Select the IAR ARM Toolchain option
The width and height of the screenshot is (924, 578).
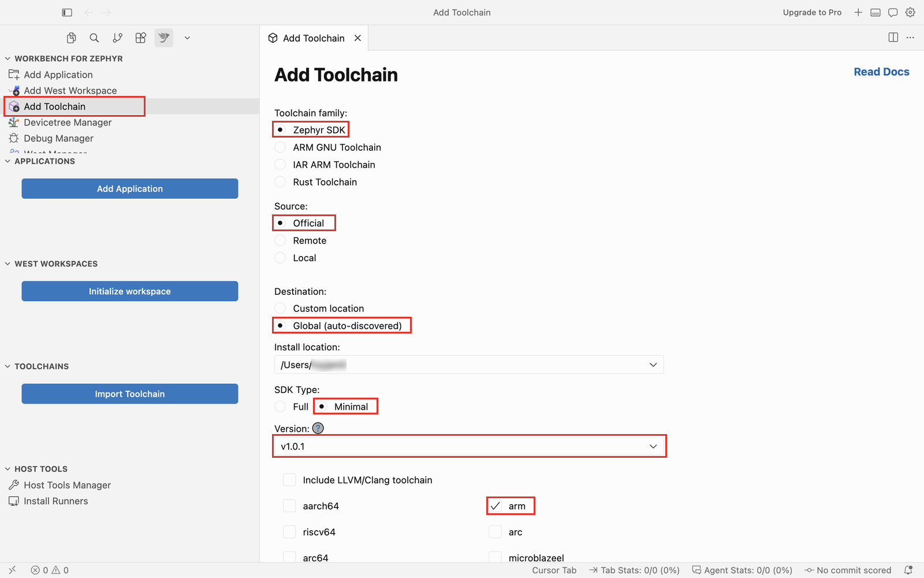[325, 165]
